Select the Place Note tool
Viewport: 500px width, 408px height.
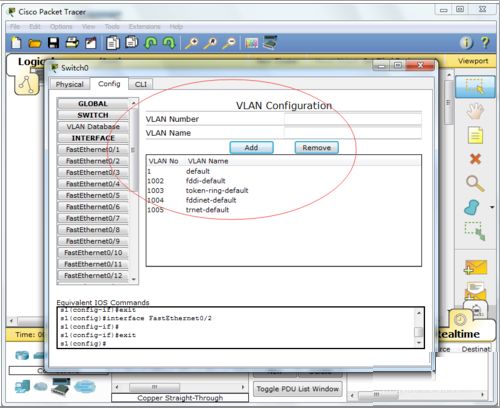pos(475,135)
